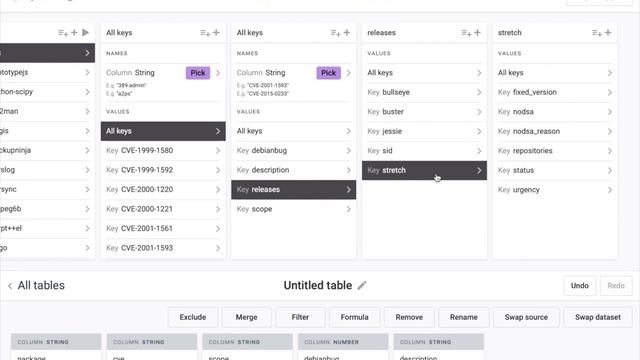
Task: Click the plus icon in the stretch panel header
Action: pyautogui.click(x=608, y=32)
